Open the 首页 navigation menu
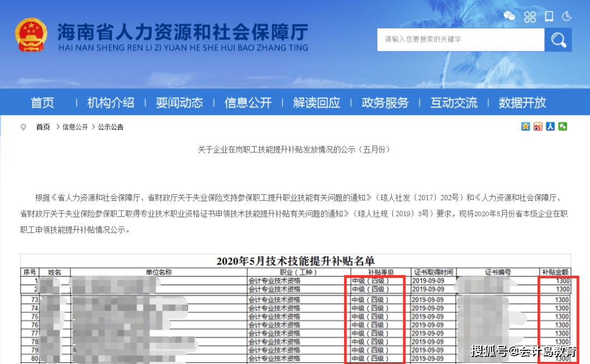590x364 pixels. (x=42, y=102)
